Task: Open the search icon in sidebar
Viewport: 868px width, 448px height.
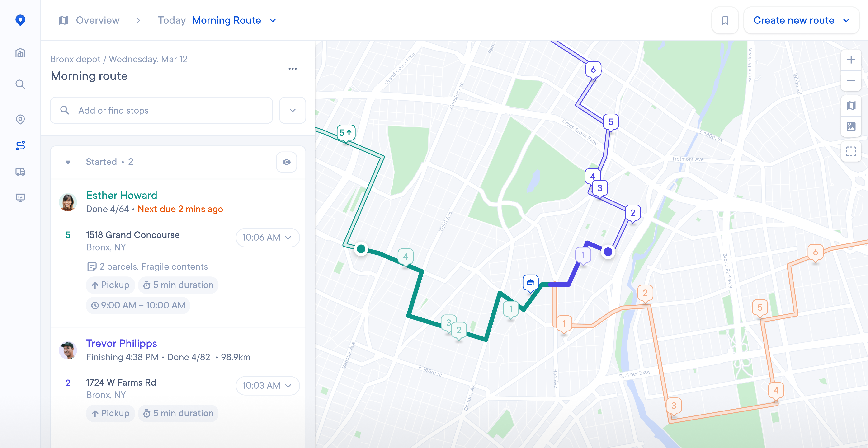Action: point(20,84)
